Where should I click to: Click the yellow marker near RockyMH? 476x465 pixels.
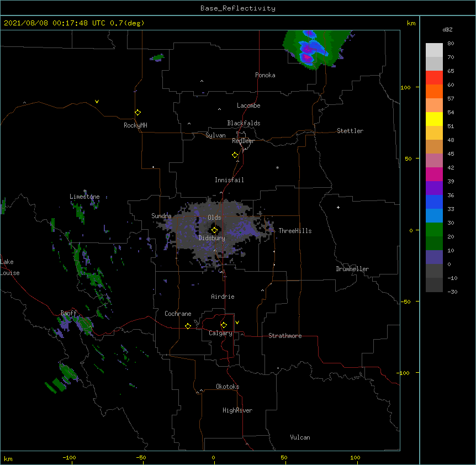(137, 112)
